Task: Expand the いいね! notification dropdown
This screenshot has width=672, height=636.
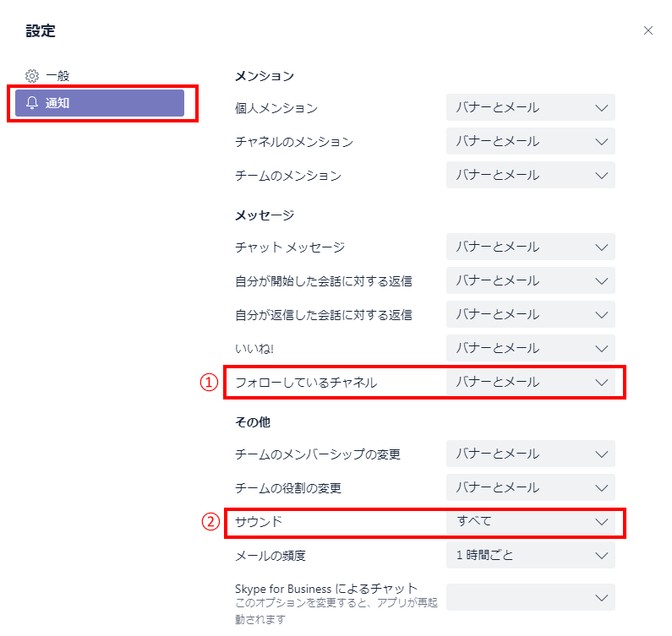Action: click(x=530, y=348)
